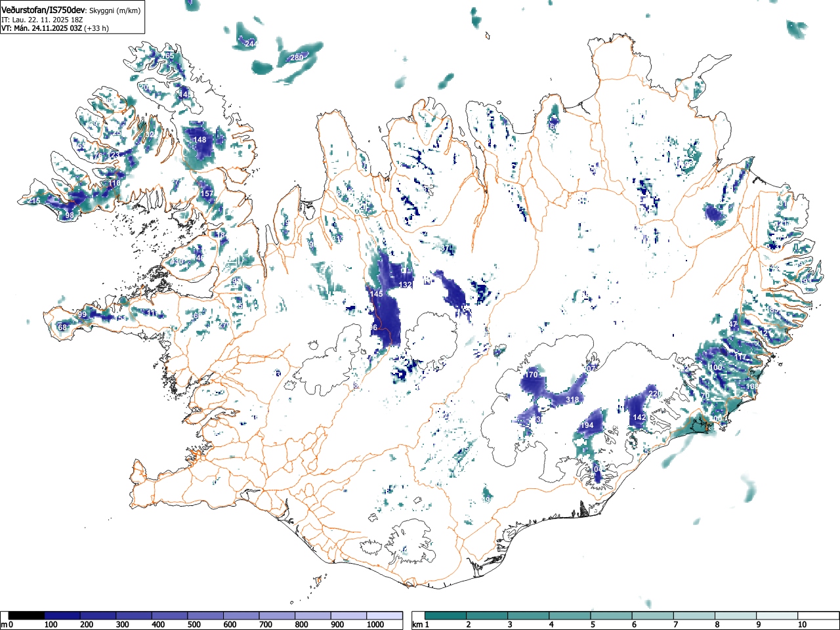Click the black 0–100 m legend swatch

(27, 616)
